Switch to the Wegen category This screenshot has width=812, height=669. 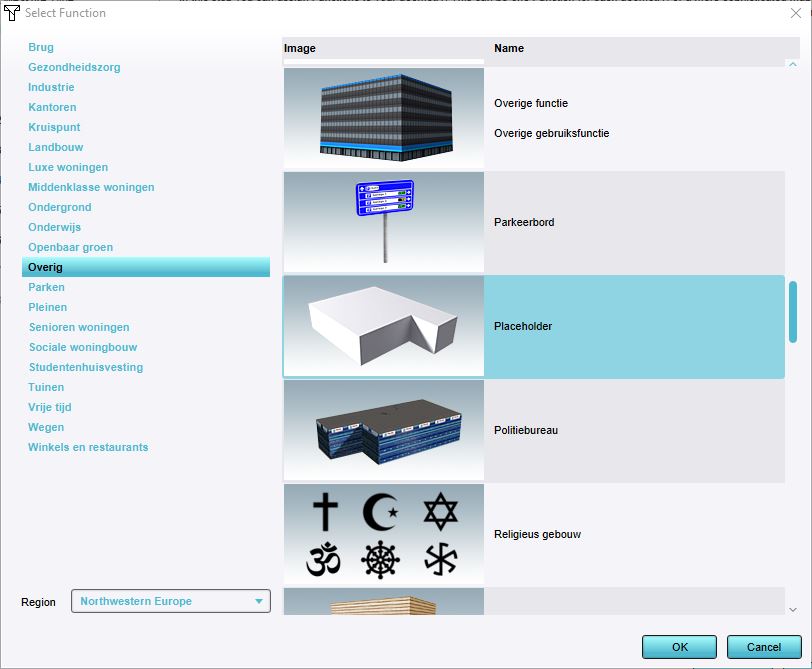pyautogui.click(x=46, y=427)
